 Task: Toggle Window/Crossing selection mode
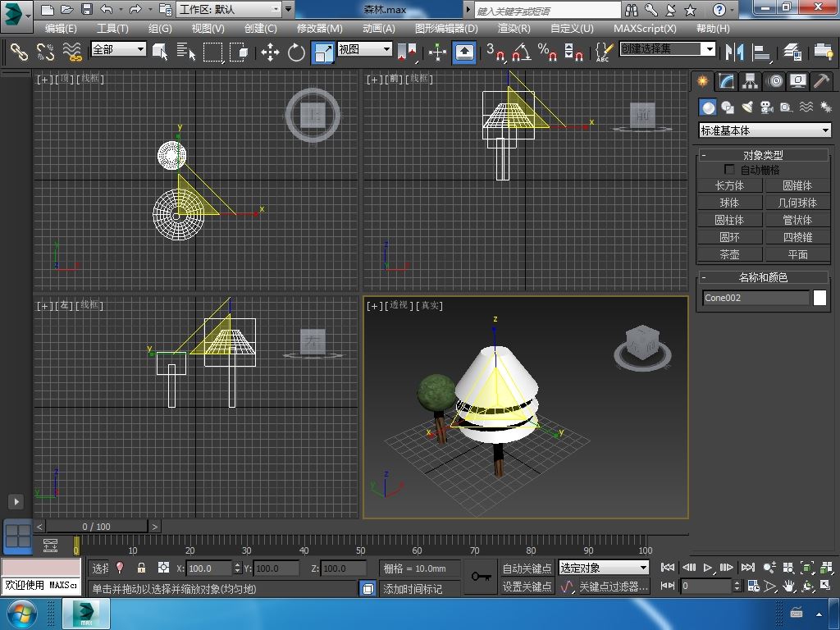239,52
